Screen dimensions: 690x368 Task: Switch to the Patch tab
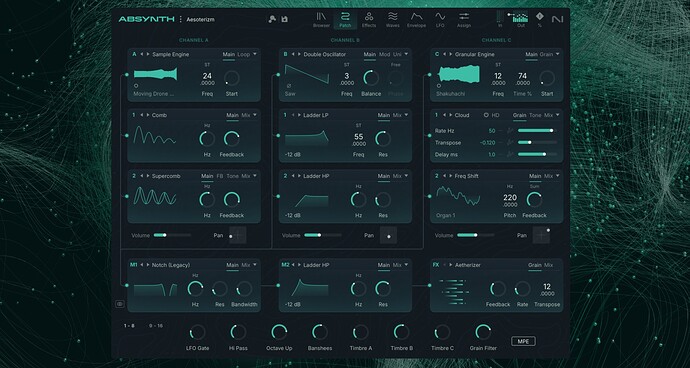click(345, 20)
